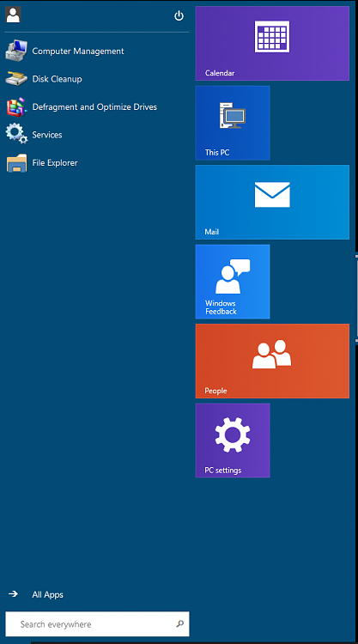Open the user account avatar
The image size is (358, 644).
(x=13, y=15)
